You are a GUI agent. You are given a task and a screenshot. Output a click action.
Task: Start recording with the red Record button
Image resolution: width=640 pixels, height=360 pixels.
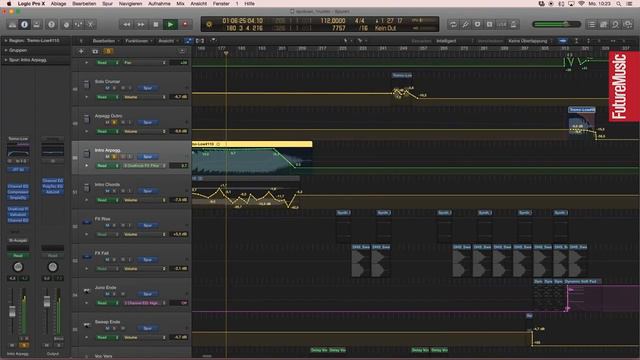[x=185, y=24]
